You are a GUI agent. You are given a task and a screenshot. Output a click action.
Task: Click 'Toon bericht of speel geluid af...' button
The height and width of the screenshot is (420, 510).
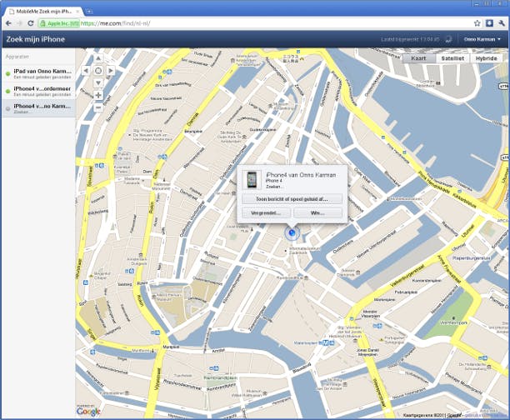[292, 199]
